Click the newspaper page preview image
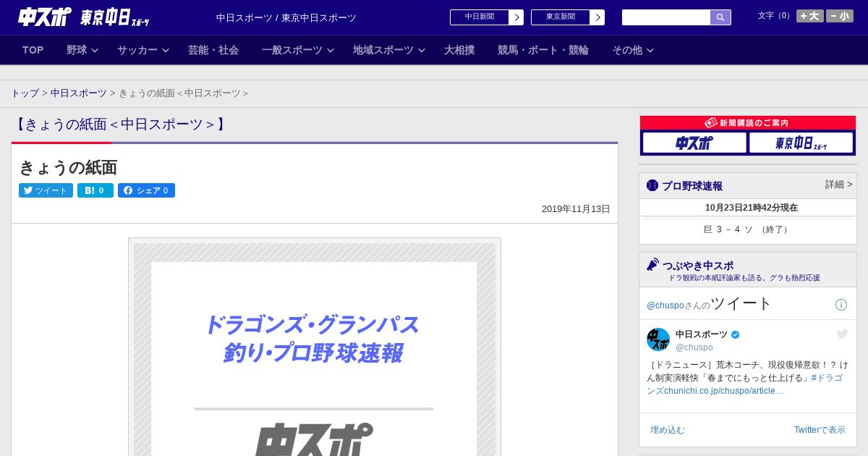The image size is (868, 456). [315, 347]
